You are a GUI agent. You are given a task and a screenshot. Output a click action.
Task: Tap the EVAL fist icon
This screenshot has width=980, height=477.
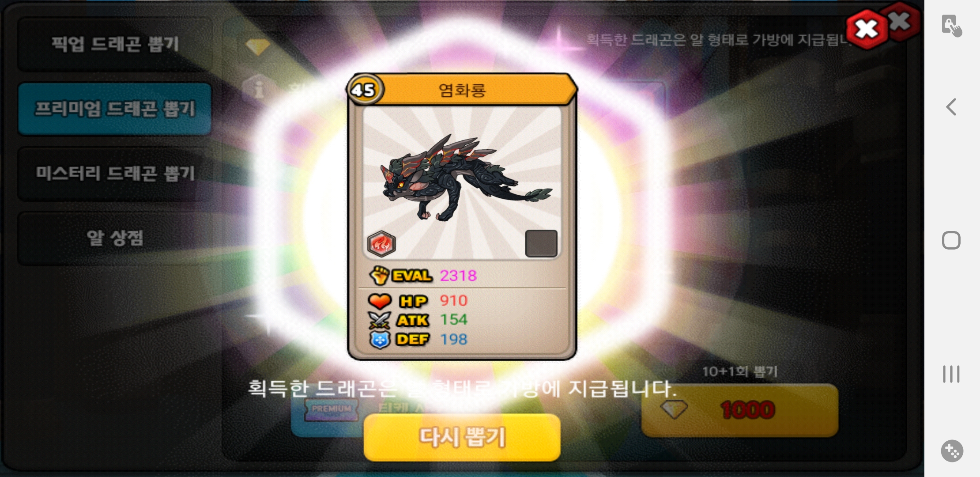point(379,276)
